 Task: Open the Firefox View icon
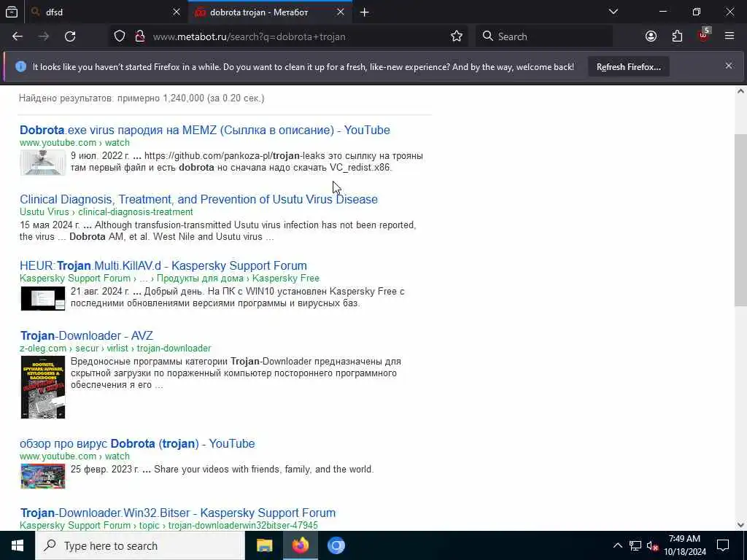pyautogui.click(x=12, y=12)
